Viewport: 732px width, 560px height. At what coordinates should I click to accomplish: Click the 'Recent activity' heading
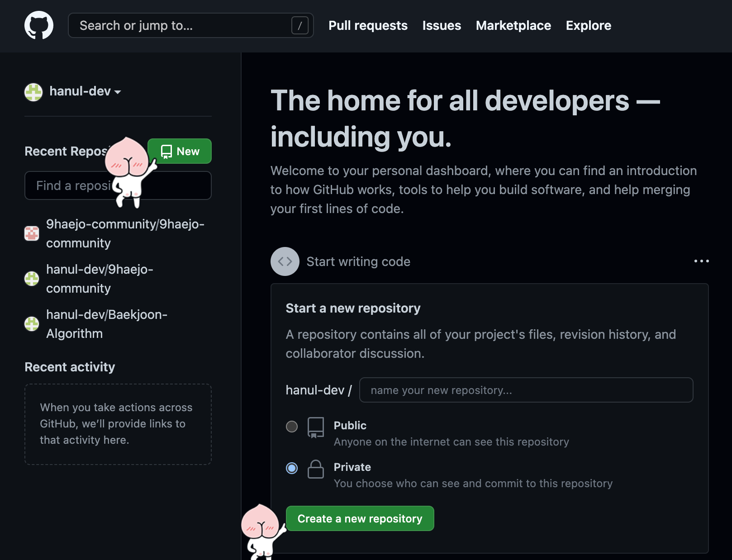(x=70, y=367)
